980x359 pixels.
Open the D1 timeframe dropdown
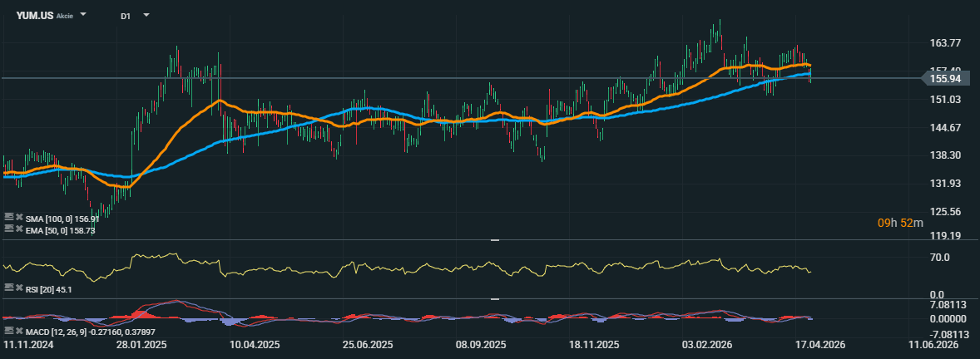pyautogui.click(x=146, y=15)
